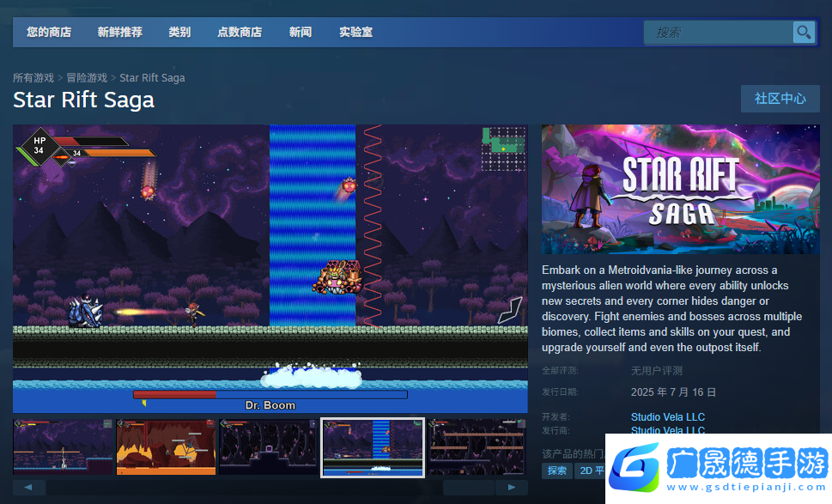Open the 类别 categories menu

point(179,33)
